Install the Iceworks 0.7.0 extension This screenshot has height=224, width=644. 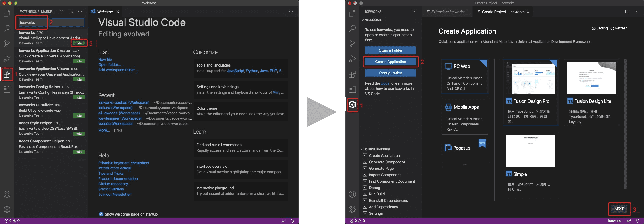click(79, 43)
